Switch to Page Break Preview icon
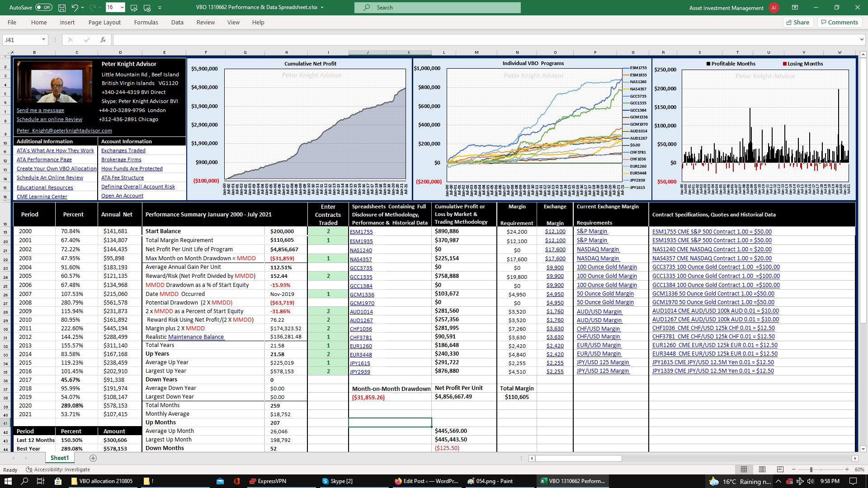 click(780, 469)
